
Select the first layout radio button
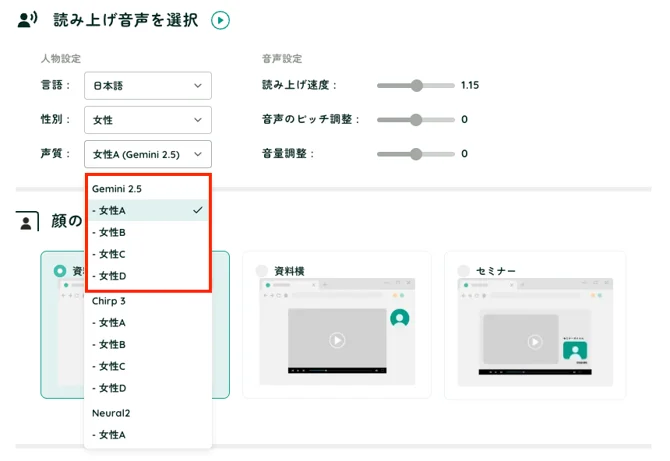point(60,271)
